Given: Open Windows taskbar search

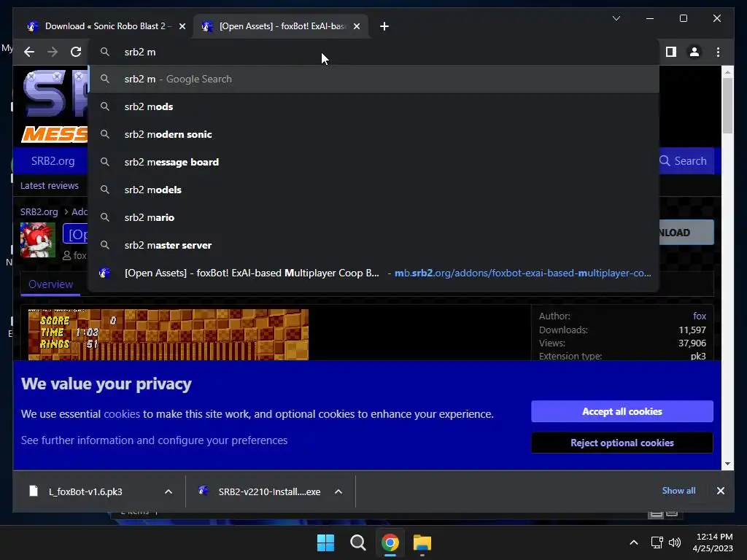Looking at the screenshot, I should tap(357, 542).
